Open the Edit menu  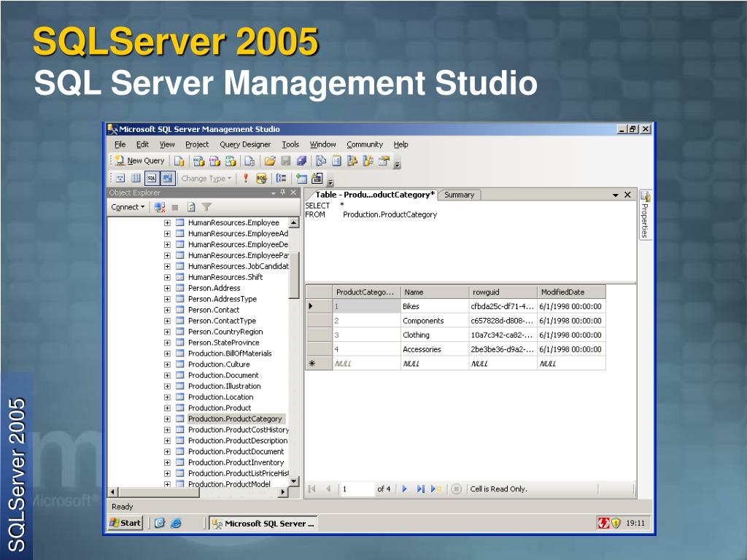142,144
